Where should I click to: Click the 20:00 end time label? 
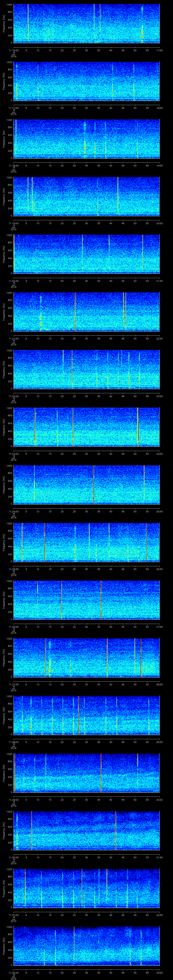[159, 223]
